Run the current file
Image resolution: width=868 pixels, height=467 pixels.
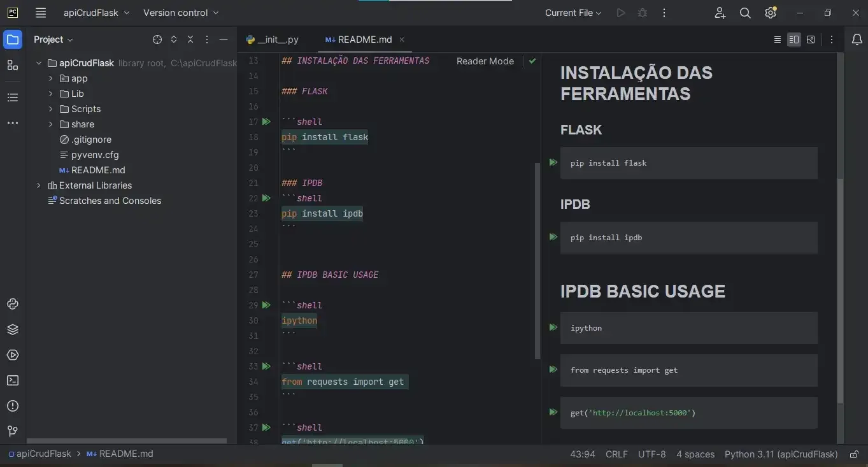[x=621, y=13]
